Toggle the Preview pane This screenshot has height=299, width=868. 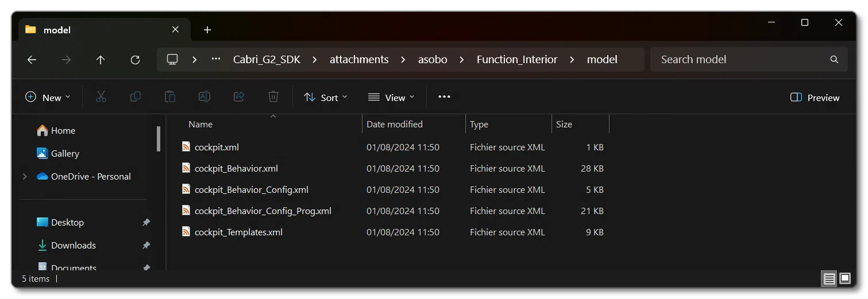pyautogui.click(x=815, y=98)
